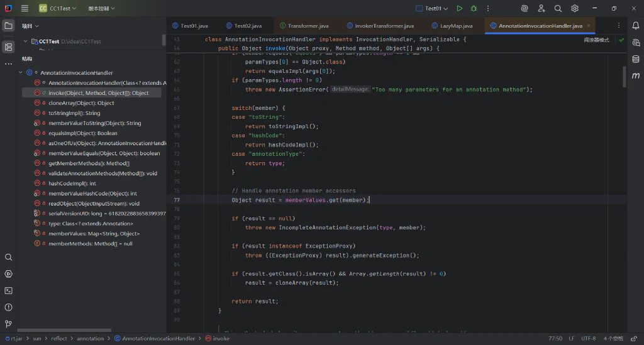Open the Notifications bell
Screen dimensions: 644x345
tap(636, 26)
